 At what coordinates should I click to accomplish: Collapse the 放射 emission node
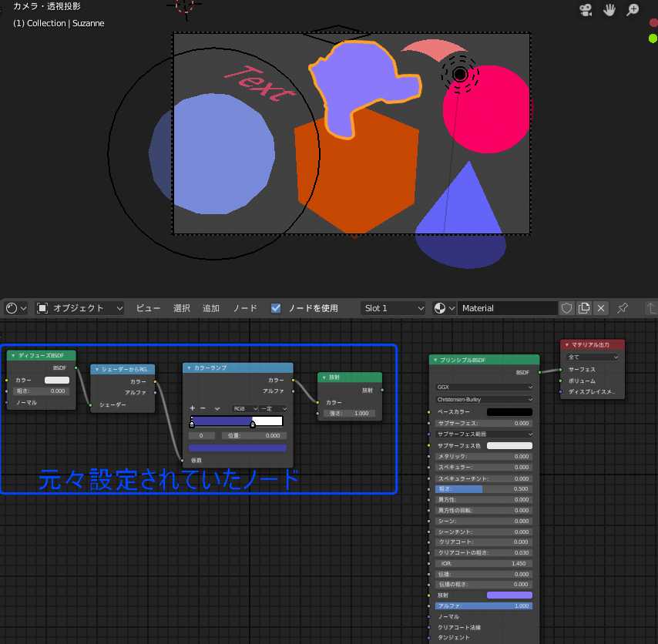pyautogui.click(x=324, y=377)
